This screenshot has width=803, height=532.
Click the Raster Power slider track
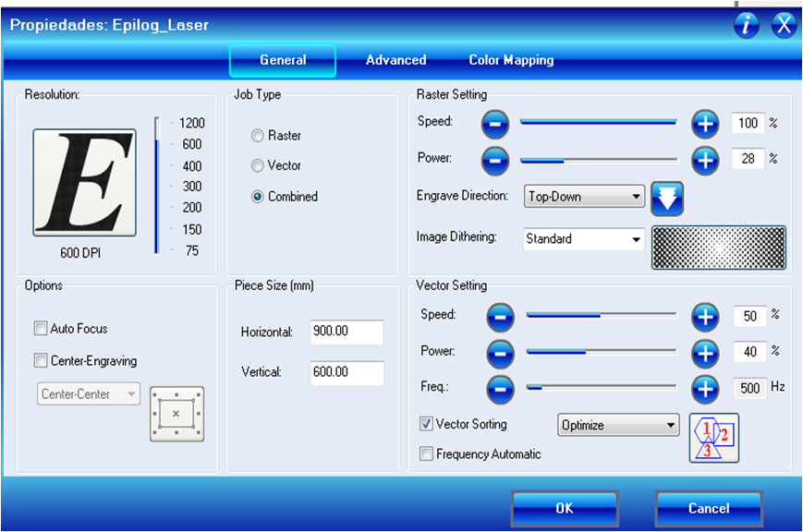coord(599,161)
